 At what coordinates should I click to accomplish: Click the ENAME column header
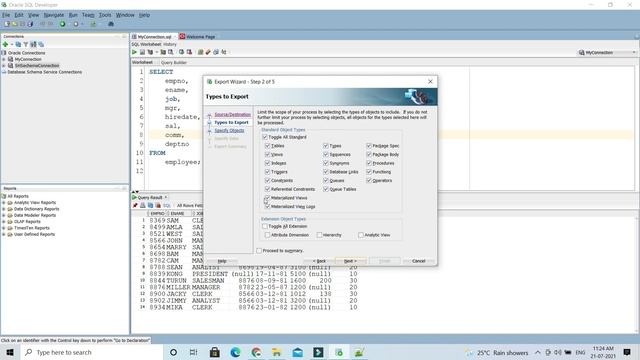(178, 213)
